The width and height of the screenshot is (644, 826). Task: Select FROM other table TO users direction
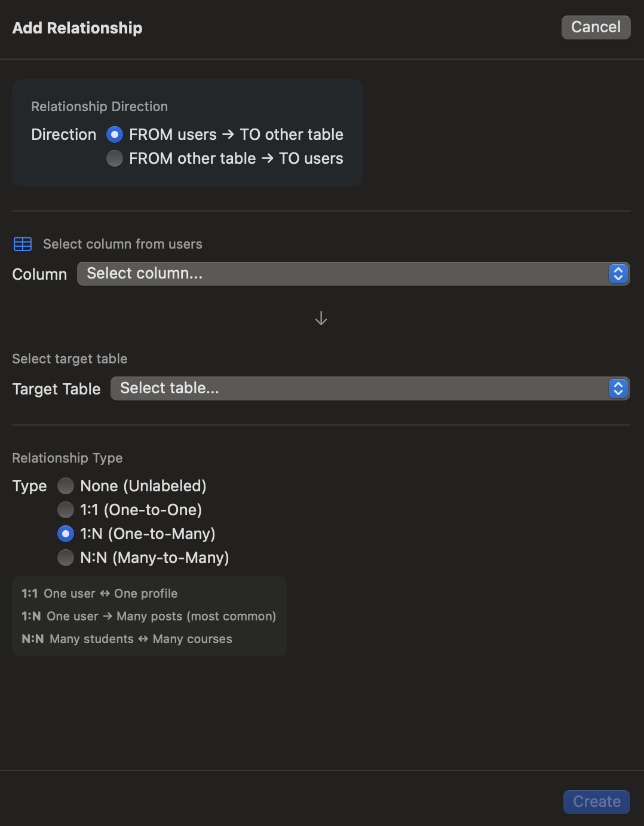coord(115,158)
